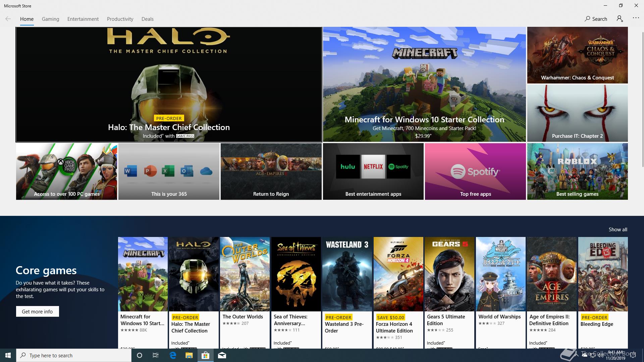The width and height of the screenshot is (644, 362).
Task: Open Warhammer: Chaos & Conquest tile
Action: pos(577,55)
